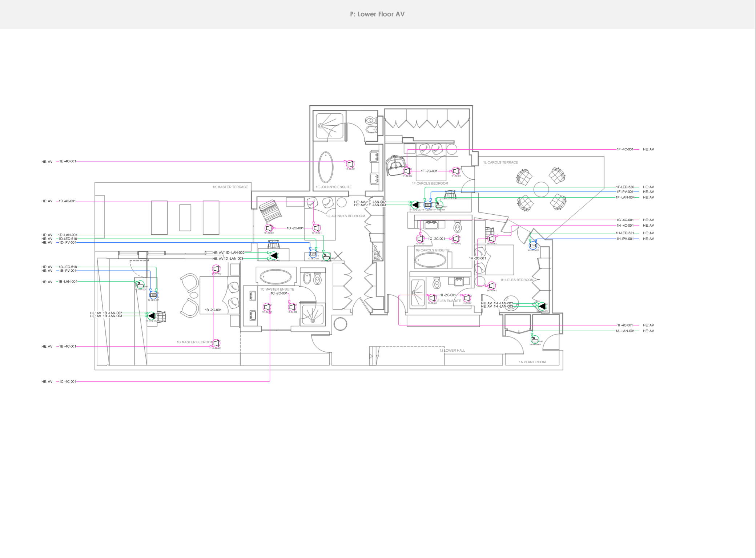Click speaker link label '1D -2C-001'

[x=295, y=228]
